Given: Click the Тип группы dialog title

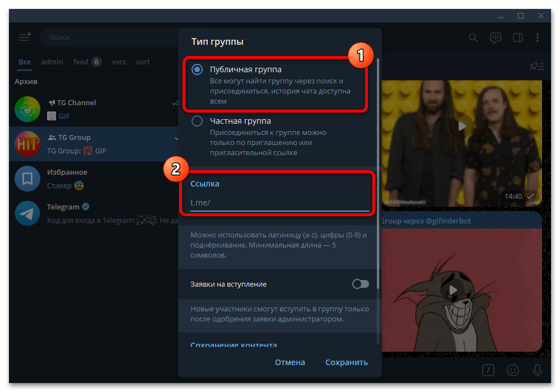Looking at the screenshot, I should point(217,42).
